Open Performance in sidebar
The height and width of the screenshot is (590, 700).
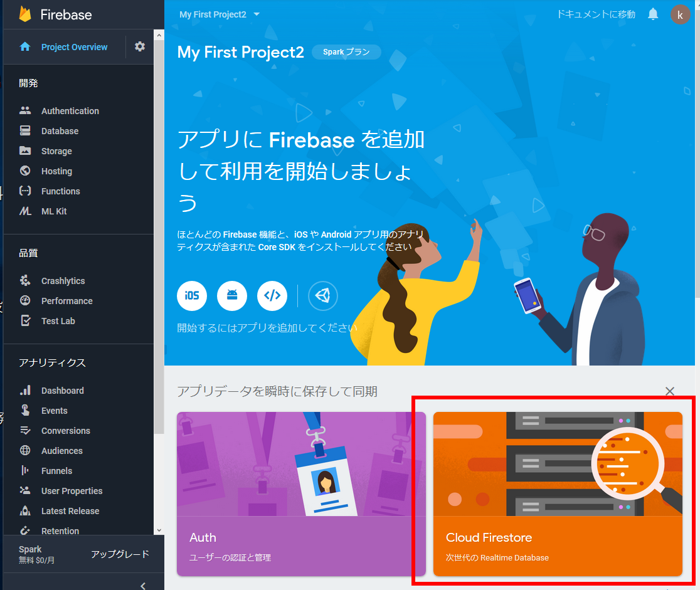67,301
